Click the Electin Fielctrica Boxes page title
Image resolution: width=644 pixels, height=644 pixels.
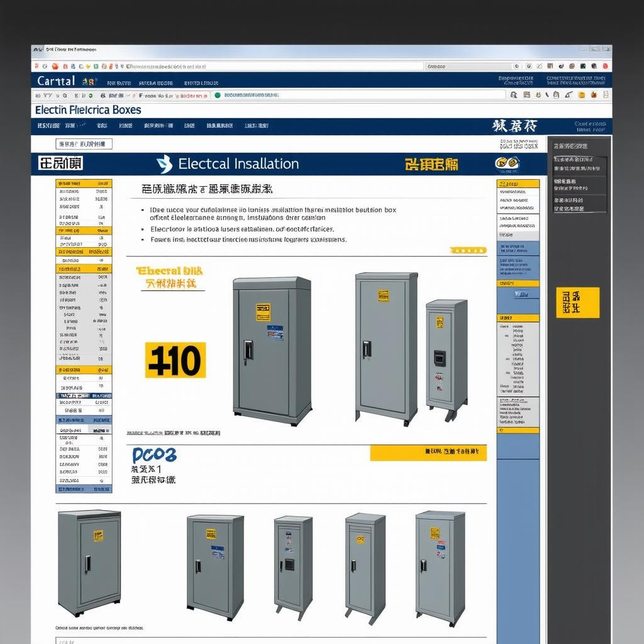(x=88, y=110)
